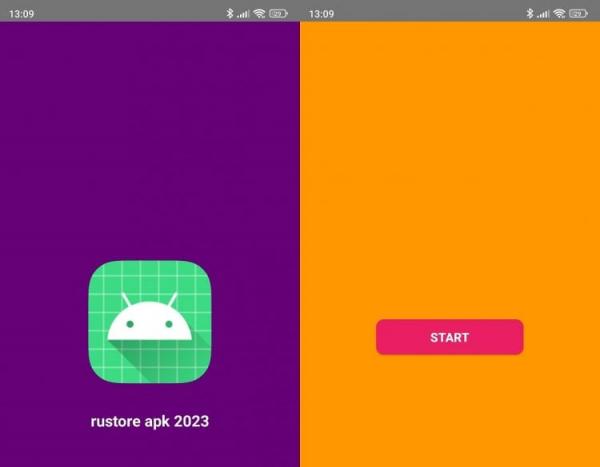Screen dimensions: 600x467
Task: Tap the START button on orange screen
Action: 450,337
